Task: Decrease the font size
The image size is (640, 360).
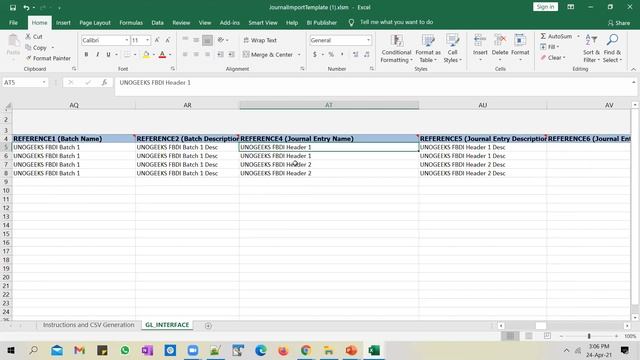Action: (x=168, y=40)
